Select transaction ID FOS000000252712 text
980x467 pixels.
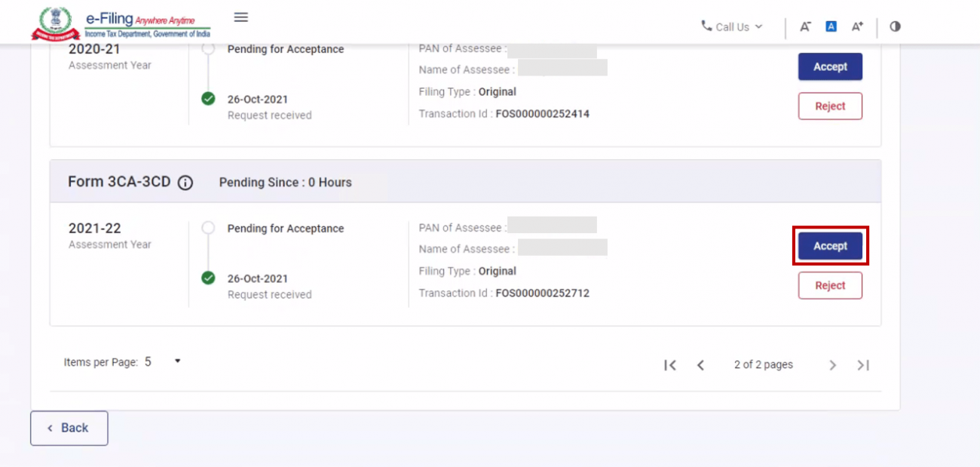tap(542, 293)
